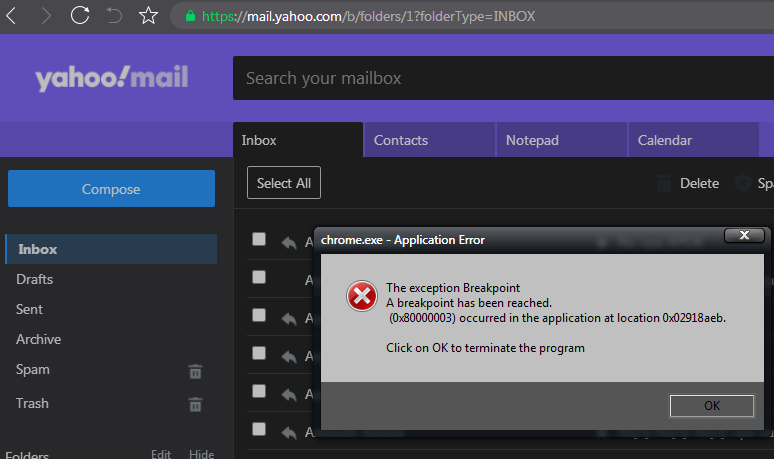Click 'Click on OK to terminate the program' text

point(485,348)
